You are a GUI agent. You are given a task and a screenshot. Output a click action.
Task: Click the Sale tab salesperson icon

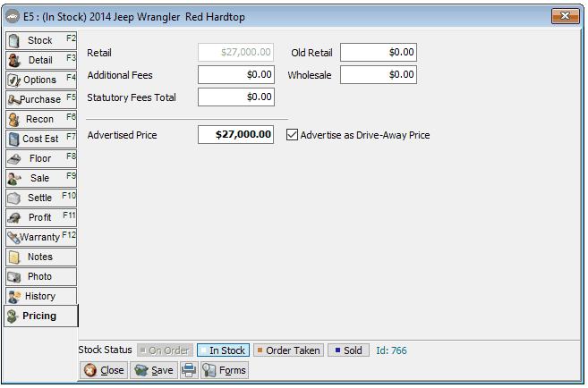pos(14,179)
